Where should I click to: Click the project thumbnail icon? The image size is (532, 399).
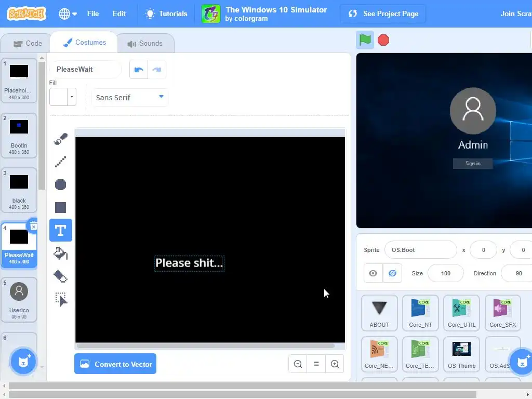click(211, 14)
